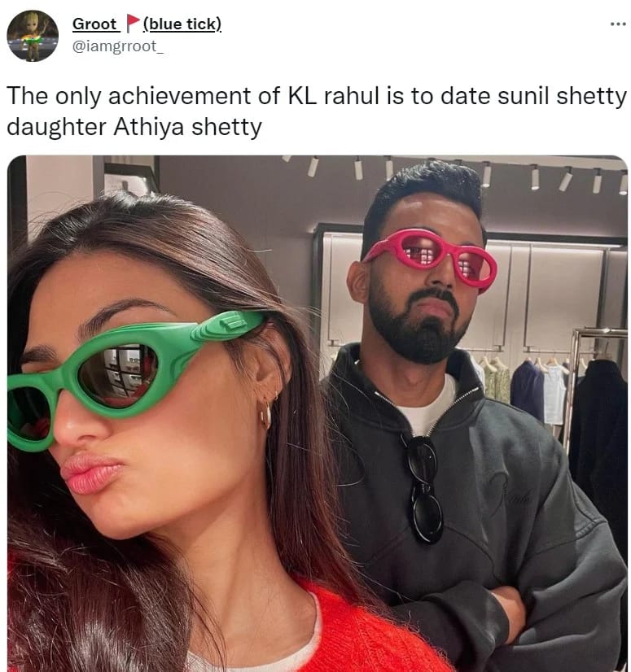
Task: Open the attached tweet photo
Action: (318, 413)
